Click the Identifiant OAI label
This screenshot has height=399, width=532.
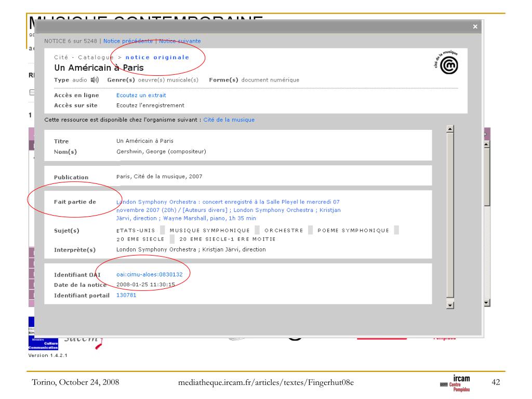77,275
